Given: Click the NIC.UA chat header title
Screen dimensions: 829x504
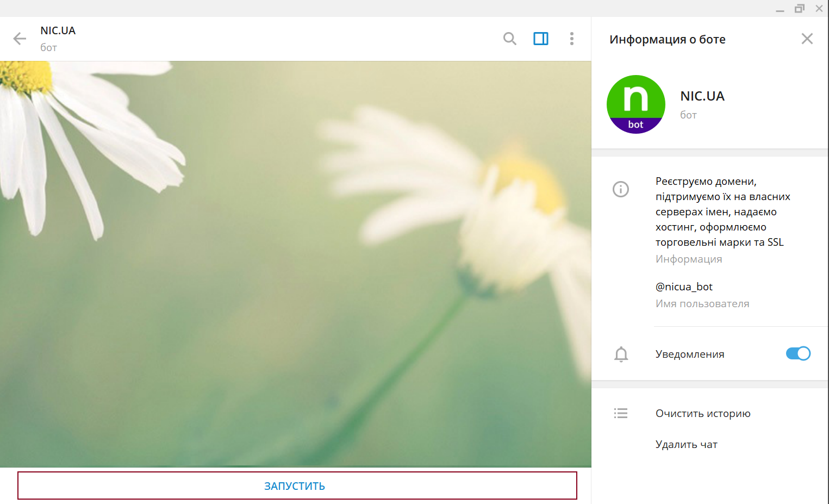Looking at the screenshot, I should click(58, 30).
